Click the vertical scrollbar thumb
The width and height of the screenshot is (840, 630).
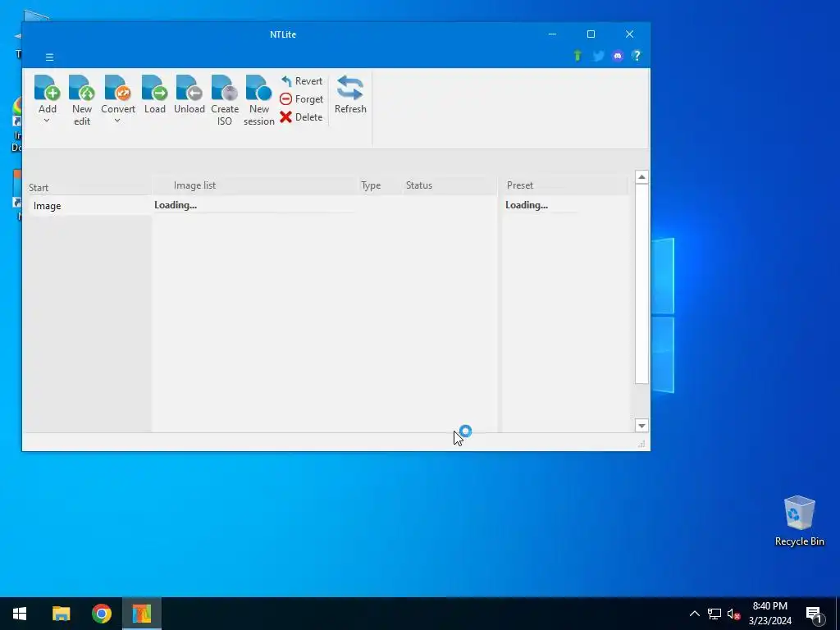coord(641,284)
